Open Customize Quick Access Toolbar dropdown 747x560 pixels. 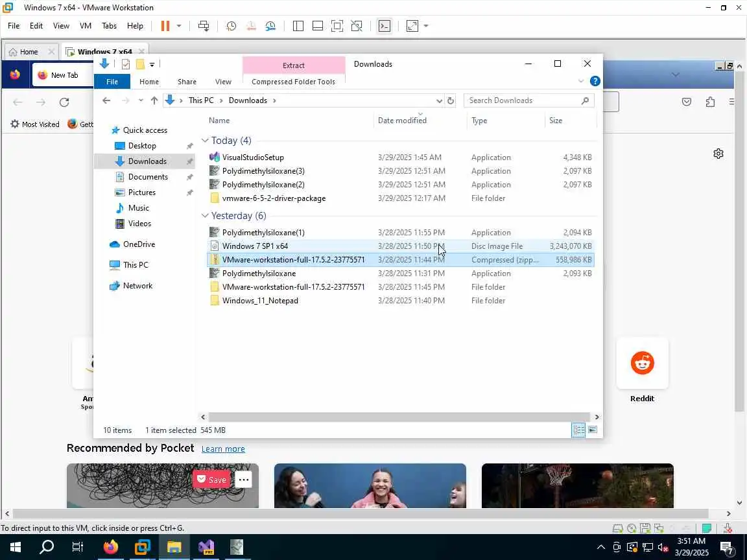coord(152,64)
